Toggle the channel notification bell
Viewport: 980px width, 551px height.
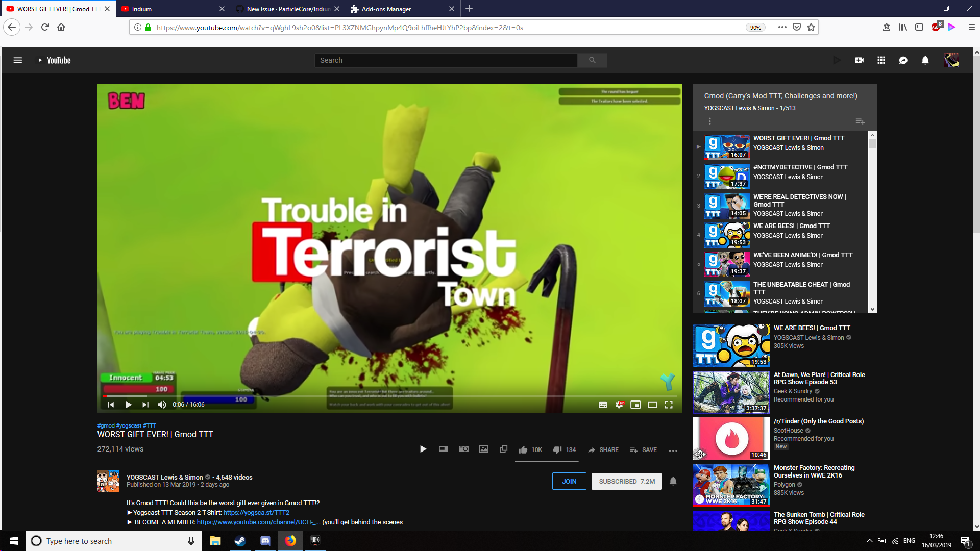[673, 481]
